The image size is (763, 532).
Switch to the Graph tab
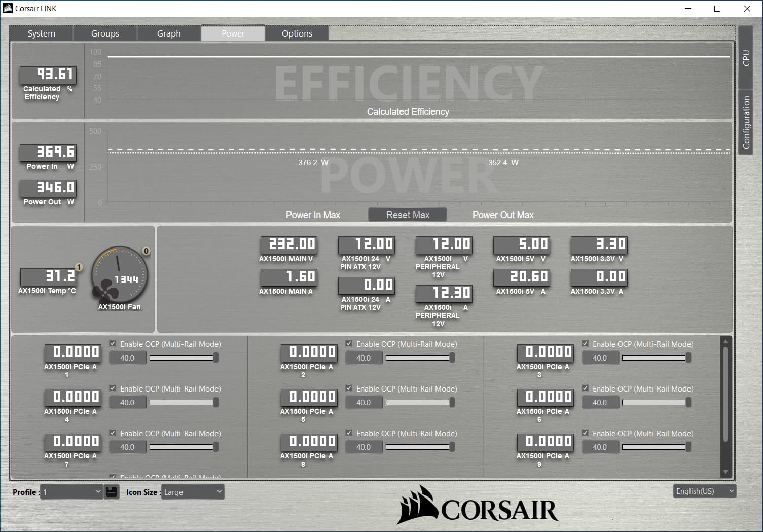[169, 33]
